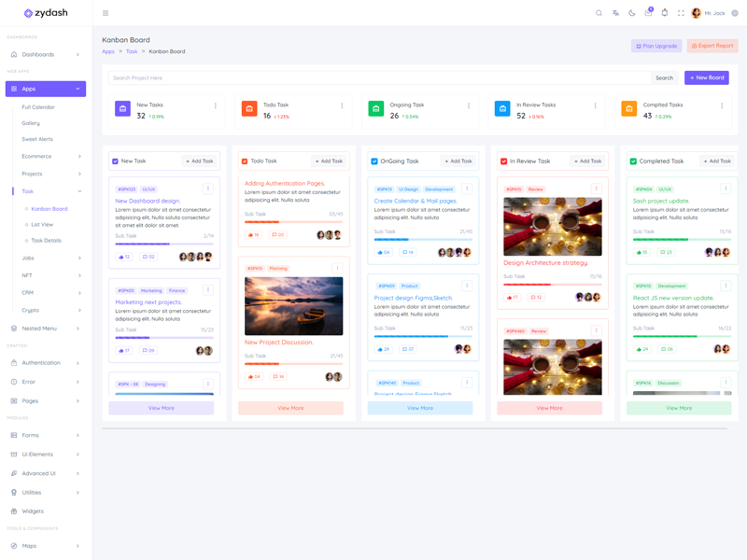Toggle dark mode moon icon
Screen dimensions: 747x560
[632, 13]
